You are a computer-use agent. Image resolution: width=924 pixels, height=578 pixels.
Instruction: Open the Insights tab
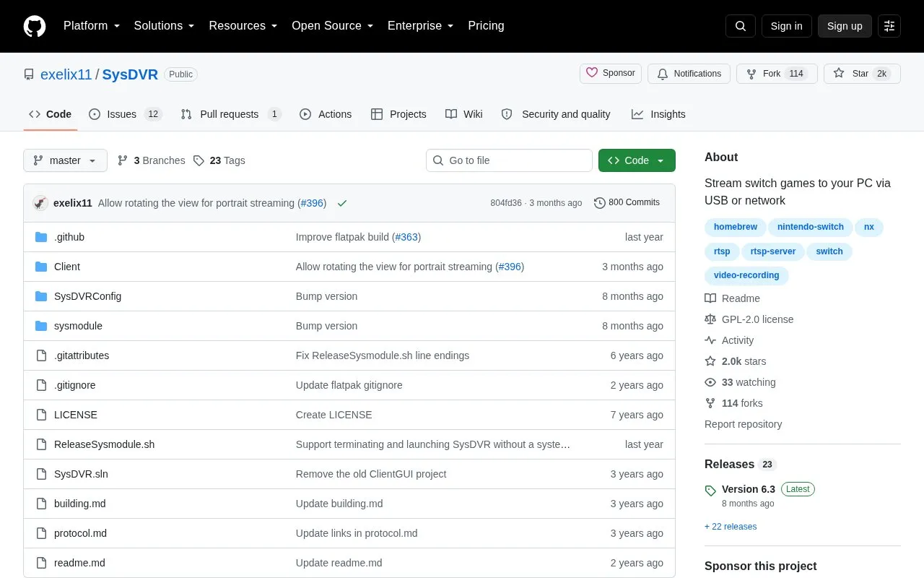coord(658,114)
